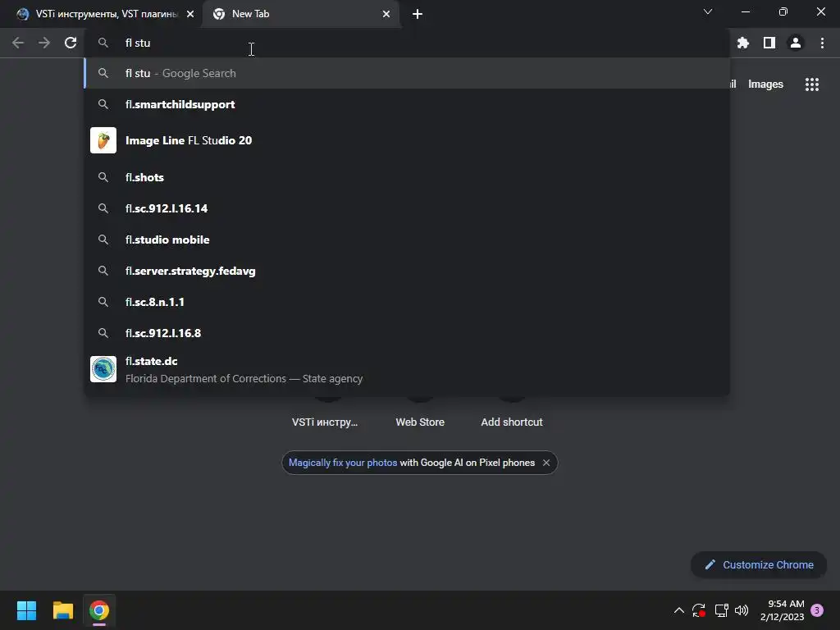Pick the Image Line FL Studio 20 suggestion
This screenshot has width=840, height=630.
coord(407,140)
